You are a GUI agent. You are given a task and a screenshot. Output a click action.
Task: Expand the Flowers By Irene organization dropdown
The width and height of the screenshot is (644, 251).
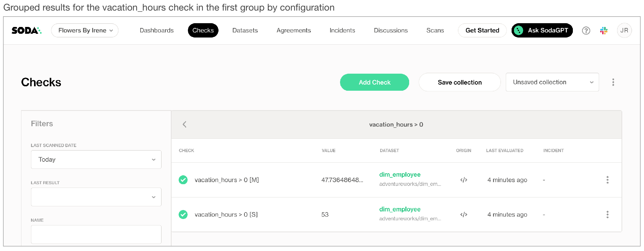click(x=85, y=30)
